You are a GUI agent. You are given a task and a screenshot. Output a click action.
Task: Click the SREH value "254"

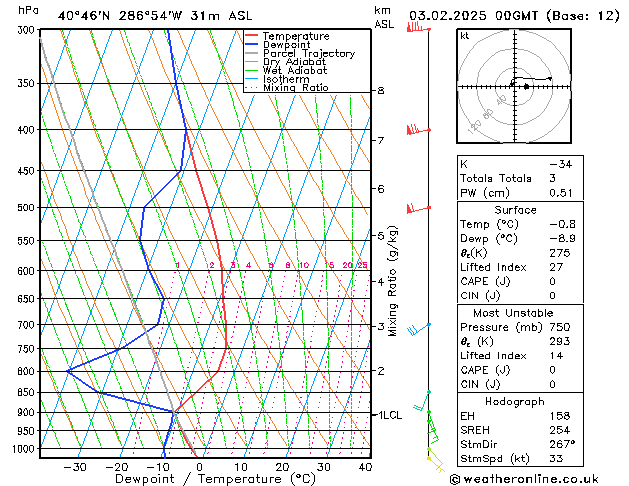[x=560, y=430]
